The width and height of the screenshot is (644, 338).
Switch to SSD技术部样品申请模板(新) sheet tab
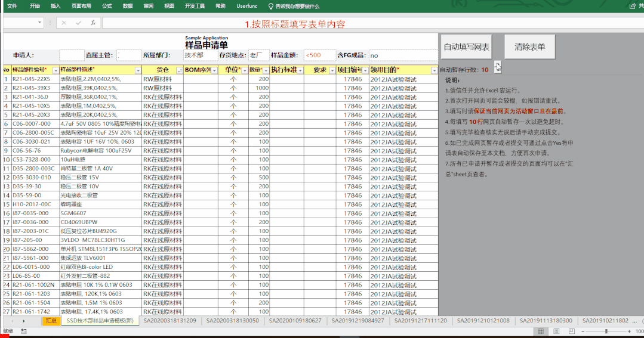[x=100, y=321]
